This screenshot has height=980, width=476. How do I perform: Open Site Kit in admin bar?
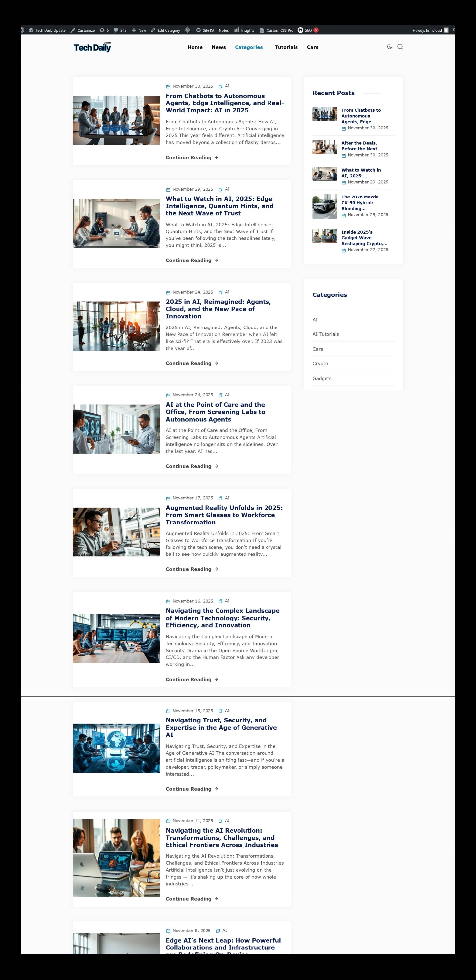click(x=205, y=30)
